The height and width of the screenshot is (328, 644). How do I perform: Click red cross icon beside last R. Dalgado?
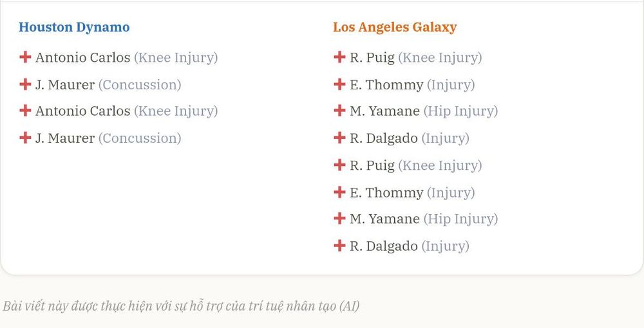339,246
